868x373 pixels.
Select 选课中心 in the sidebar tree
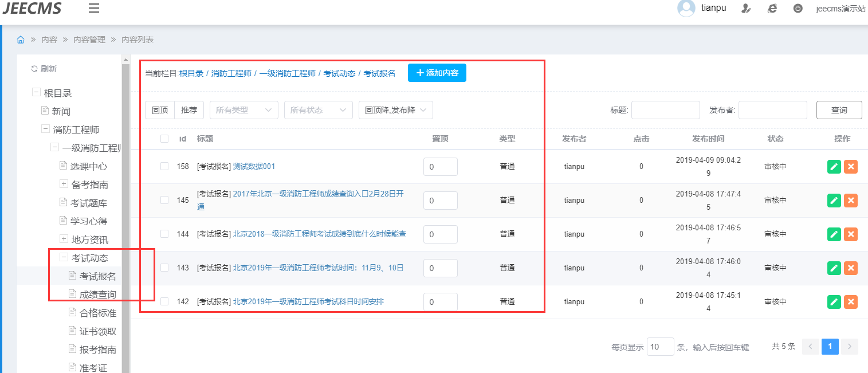[88, 166]
